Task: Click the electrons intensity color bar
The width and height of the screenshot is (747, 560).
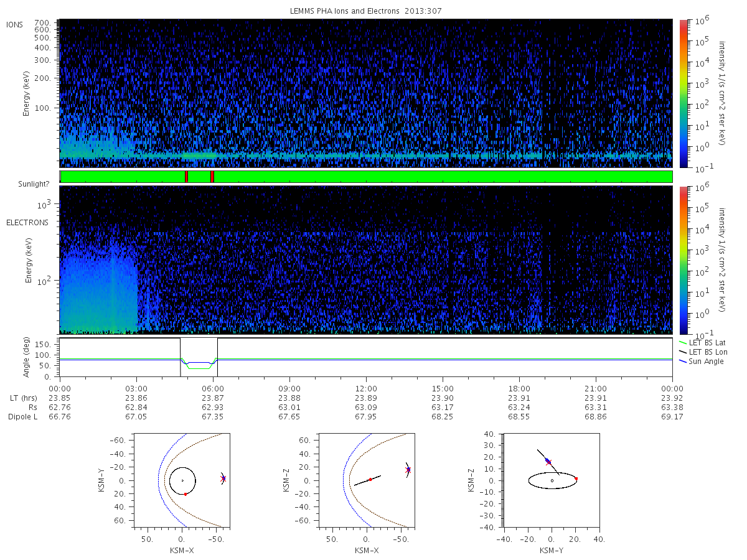Action: 682,260
